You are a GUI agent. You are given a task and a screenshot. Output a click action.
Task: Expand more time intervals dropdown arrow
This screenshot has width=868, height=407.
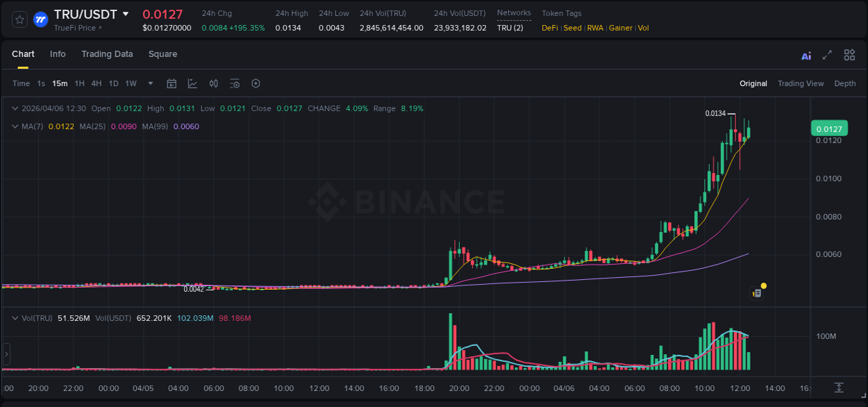151,83
